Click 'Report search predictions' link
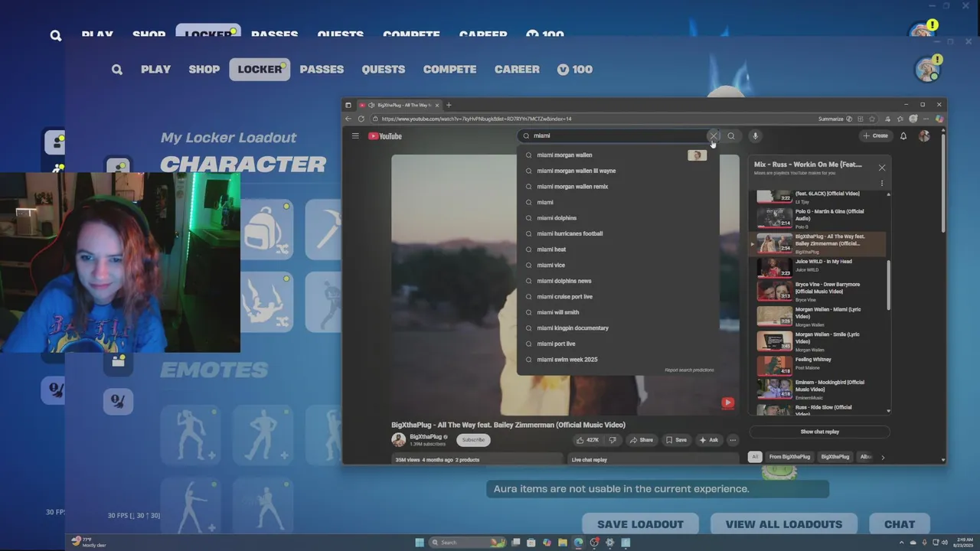This screenshot has height=551, width=980. point(689,370)
